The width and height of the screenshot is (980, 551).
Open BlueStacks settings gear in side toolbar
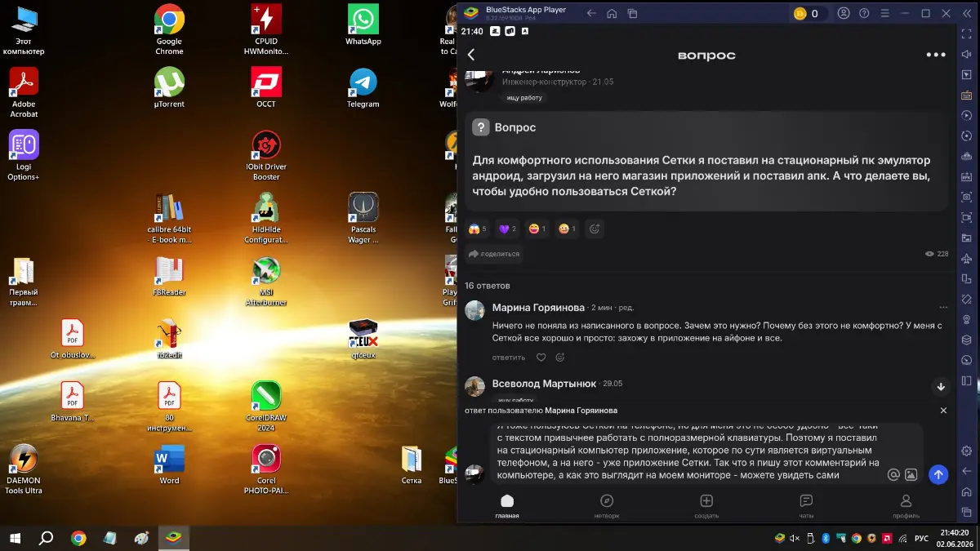pos(967,451)
